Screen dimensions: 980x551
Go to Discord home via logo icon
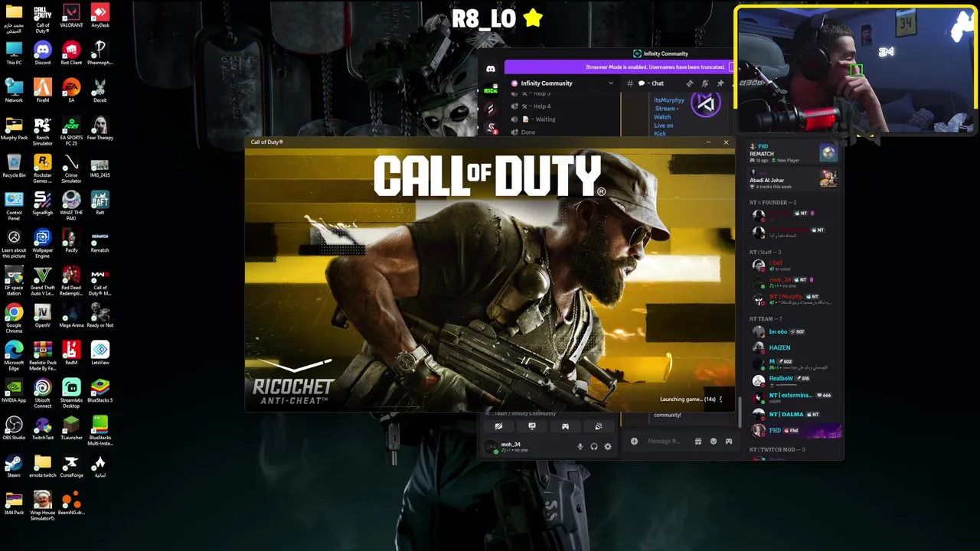click(491, 69)
